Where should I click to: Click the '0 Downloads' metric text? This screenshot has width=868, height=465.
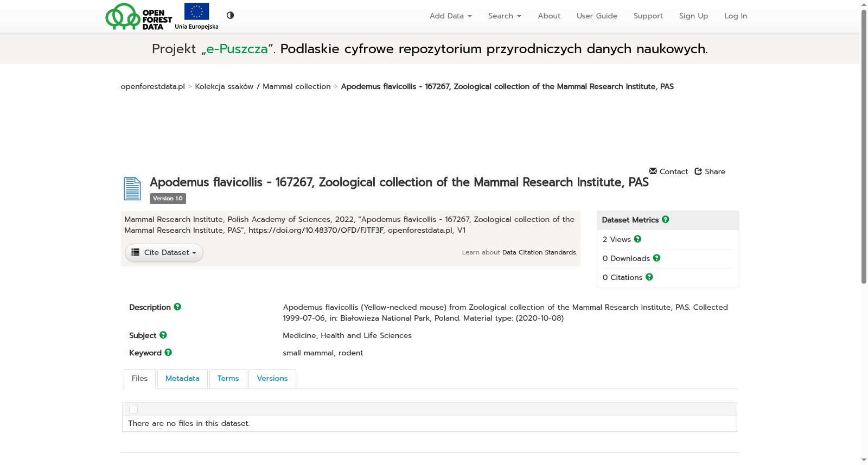(626, 258)
